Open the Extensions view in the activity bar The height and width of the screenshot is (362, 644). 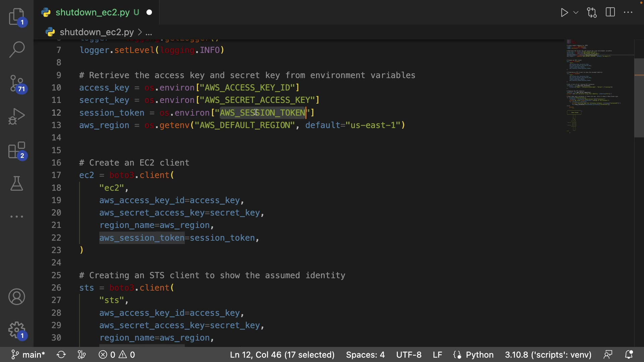point(17,150)
